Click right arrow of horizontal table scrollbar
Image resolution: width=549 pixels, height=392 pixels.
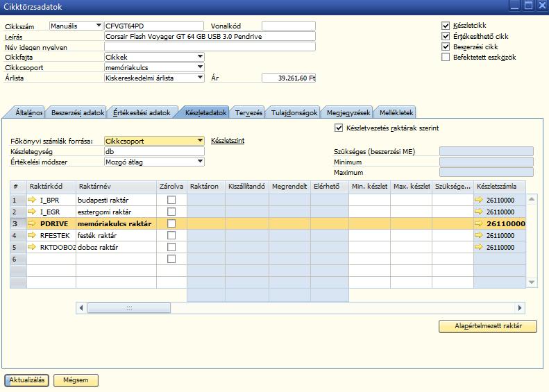(x=520, y=308)
